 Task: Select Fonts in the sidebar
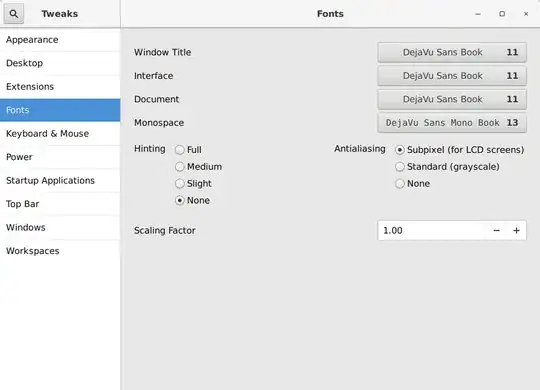60,110
